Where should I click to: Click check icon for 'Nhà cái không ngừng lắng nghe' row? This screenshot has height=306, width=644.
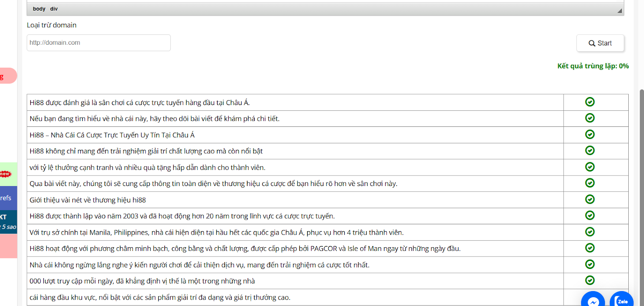(x=590, y=264)
